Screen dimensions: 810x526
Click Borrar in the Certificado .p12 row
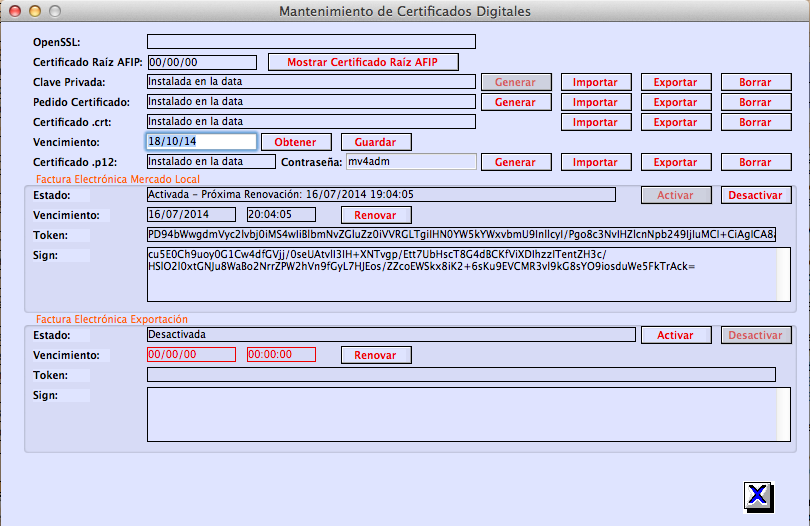pyautogui.click(x=756, y=162)
